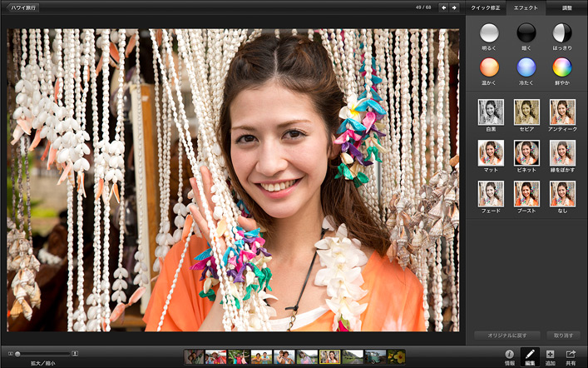Image resolution: width=588 pixels, height=368 pixels.
Task: Select the エフェクト (Effects) tab
Action: pyautogui.click(x=526, y=7)
